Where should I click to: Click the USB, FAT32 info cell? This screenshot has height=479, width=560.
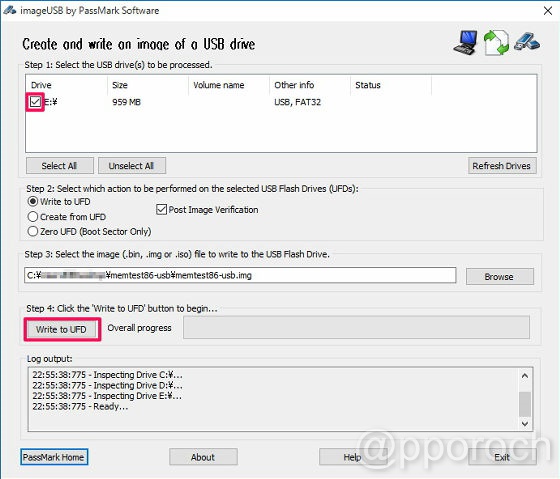[x=298, y=102]
